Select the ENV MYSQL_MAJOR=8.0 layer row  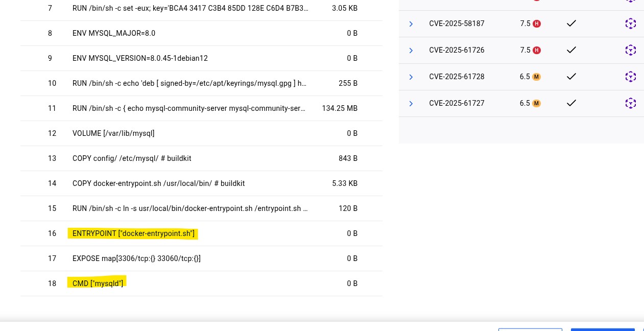pyautogui.click(x=114, y=33)
